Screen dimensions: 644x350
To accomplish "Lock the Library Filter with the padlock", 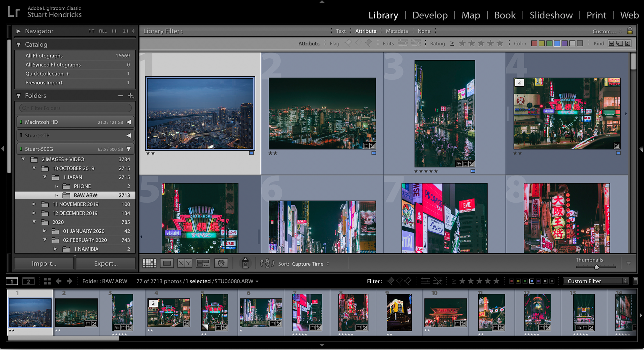I will coord(630,31).
